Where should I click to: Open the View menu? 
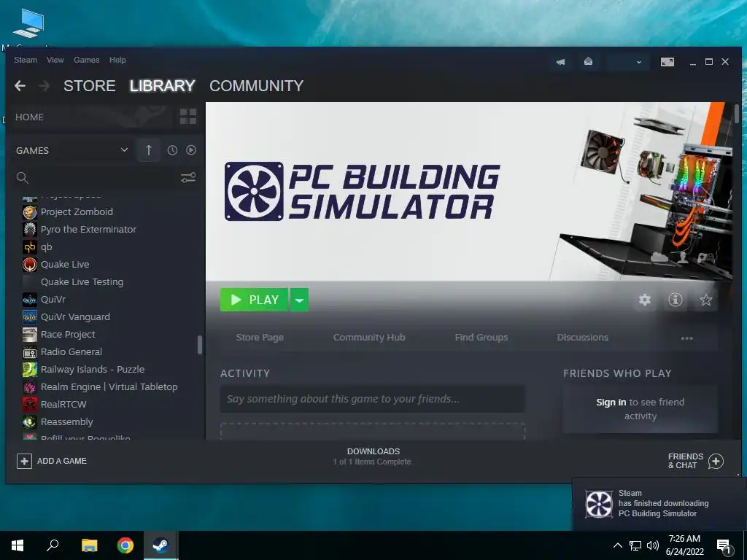coord(55,60)
